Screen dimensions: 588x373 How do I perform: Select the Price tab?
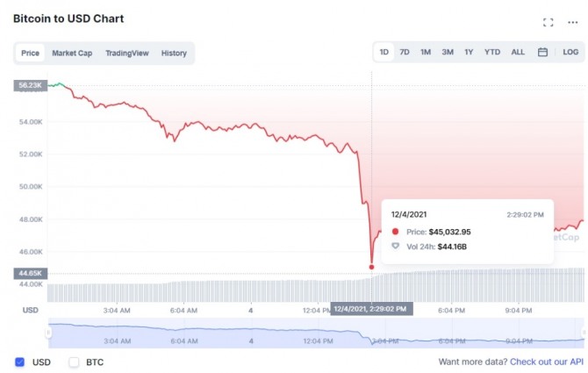point(30,53)
